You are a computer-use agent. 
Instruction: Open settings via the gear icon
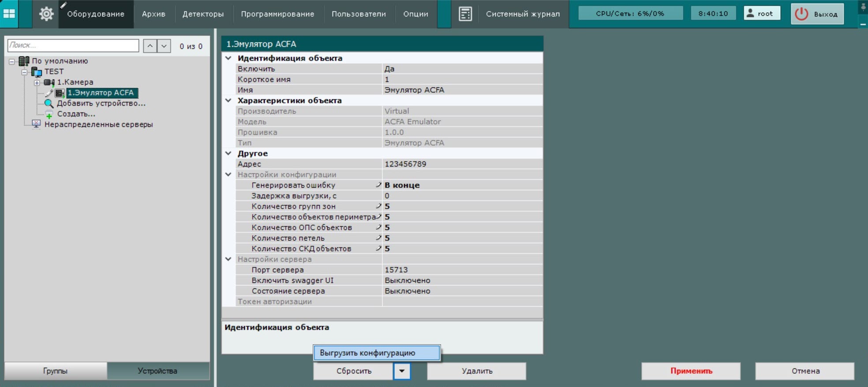pos(46,14)
